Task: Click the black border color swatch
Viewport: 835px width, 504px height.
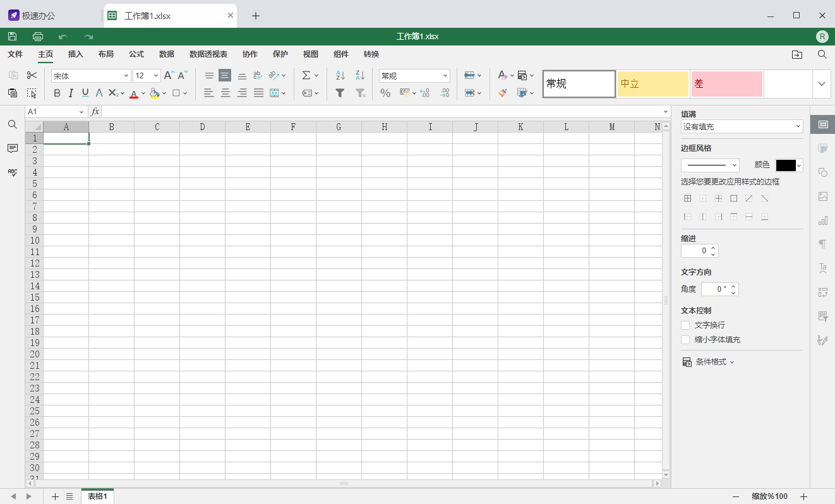Action: pos(786,165)
